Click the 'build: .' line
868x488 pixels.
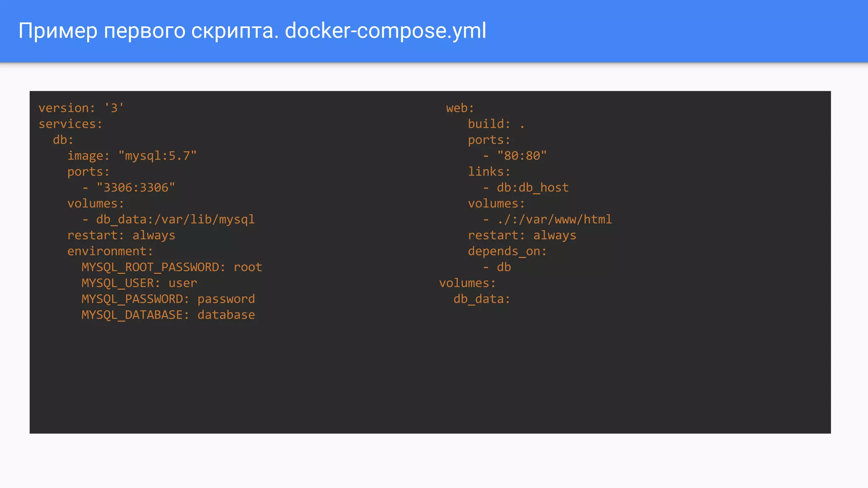point(496,124)
